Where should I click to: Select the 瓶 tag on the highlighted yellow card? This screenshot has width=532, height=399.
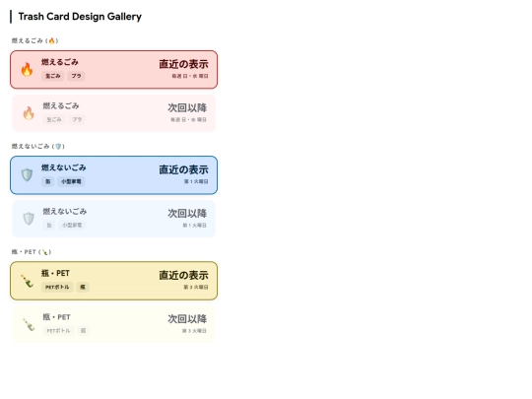83,287
